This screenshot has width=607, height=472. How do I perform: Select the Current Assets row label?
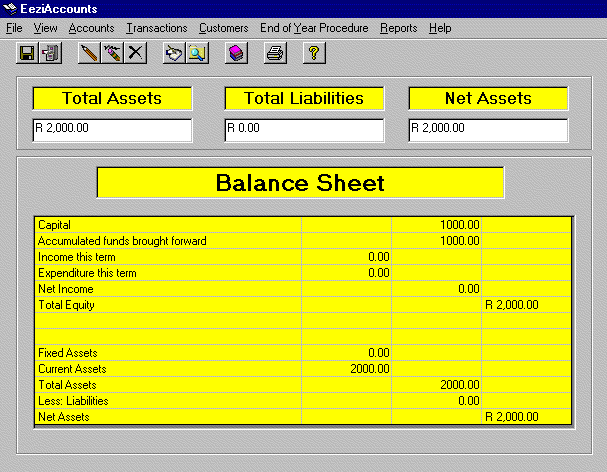[72, 369]
